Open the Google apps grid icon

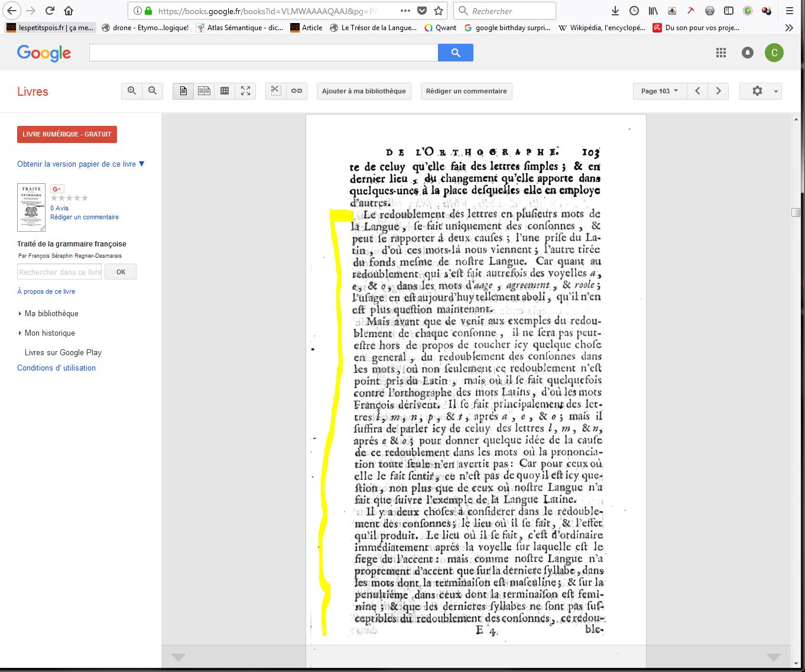[720, 53]
